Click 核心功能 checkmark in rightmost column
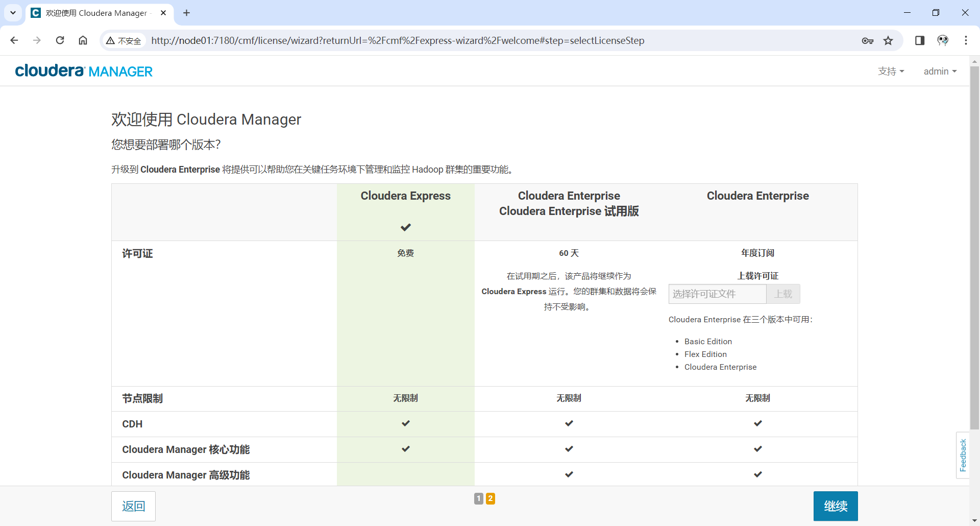Viewport: 980px width, 526px height. click(x=757, y=449)
